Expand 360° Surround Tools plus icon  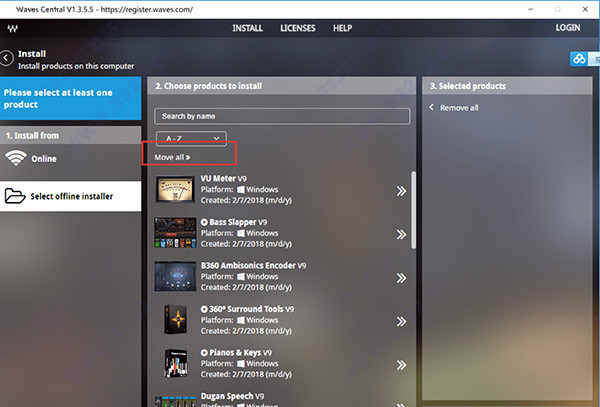tap(204, 309)
